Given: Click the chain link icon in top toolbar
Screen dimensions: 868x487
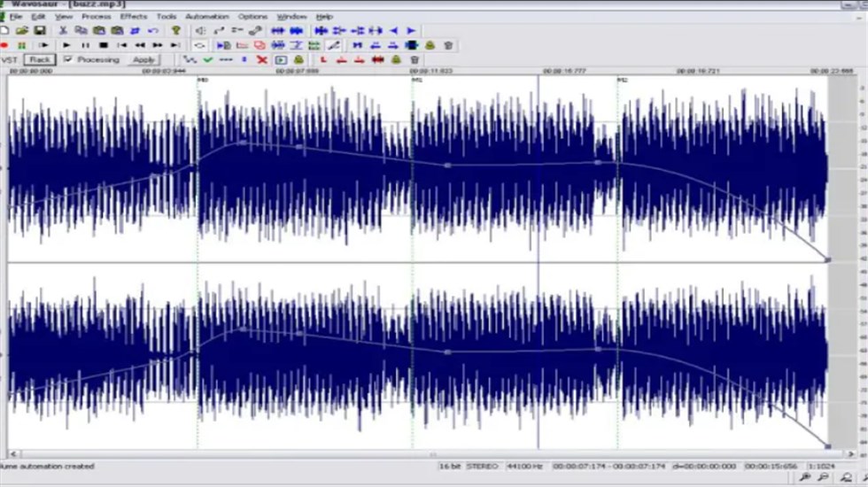Looking at the screenshot, I should pos(255,30).
